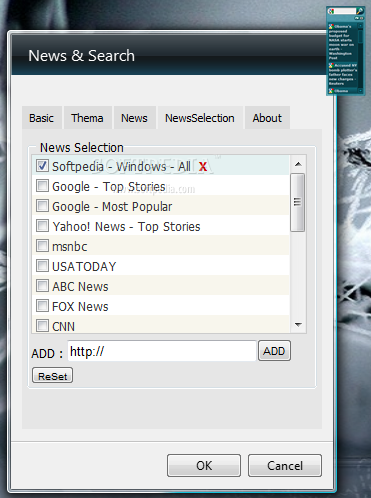The height and width of the screenshot is (498, 371).
Task: Click into the http:// feed URL field
Action: pos(162,351)
